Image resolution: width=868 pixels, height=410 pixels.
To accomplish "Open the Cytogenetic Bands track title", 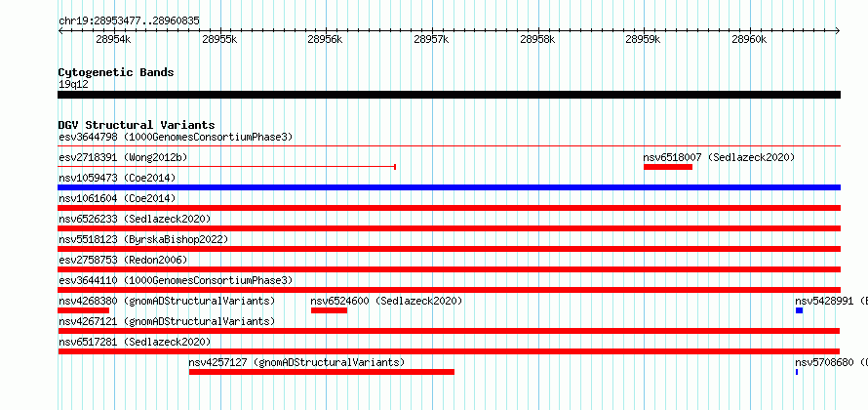I will (116, 72).
